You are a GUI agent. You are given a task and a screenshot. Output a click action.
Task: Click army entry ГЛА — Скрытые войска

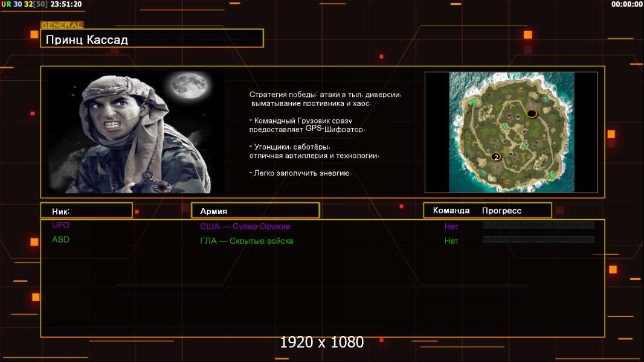(x=247, y=241)
